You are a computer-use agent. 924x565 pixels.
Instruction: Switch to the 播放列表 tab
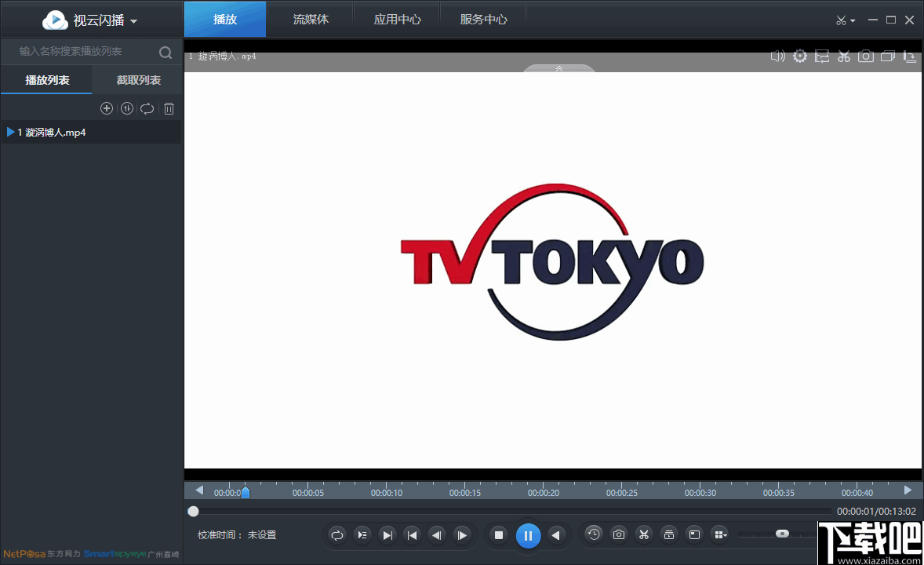click(46, 80)
